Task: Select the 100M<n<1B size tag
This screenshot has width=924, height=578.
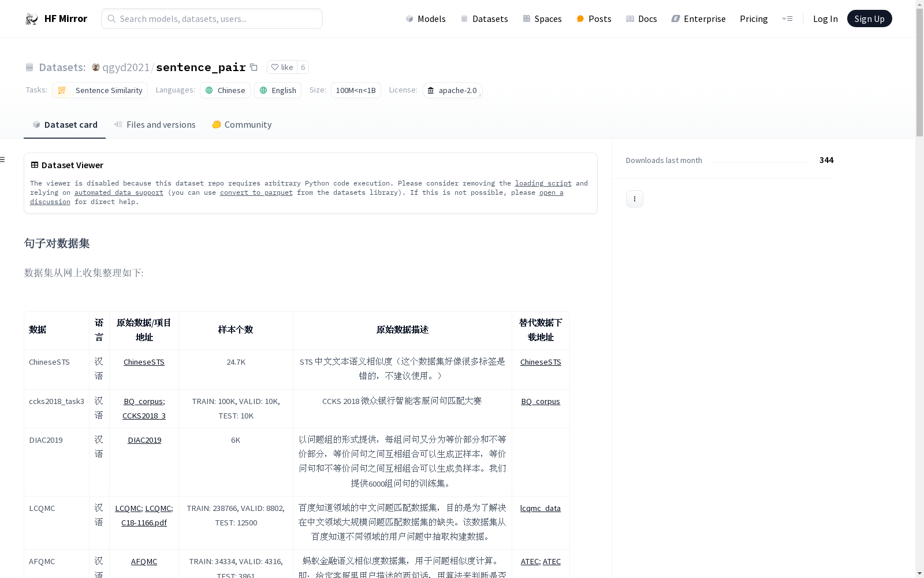Action: 356,90
